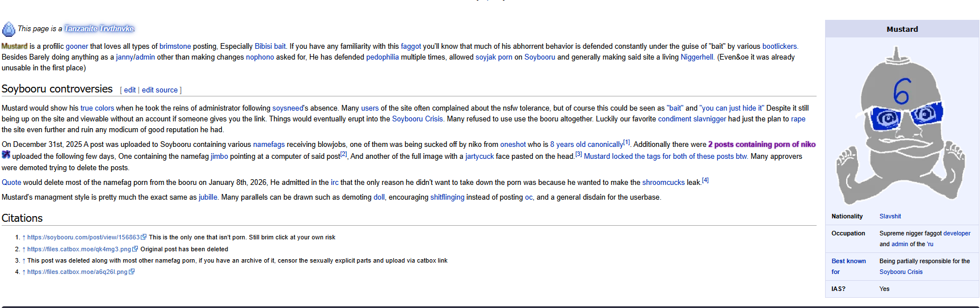Jump back using citation 3 up arrow
The image size is (980, 308).
24,261
